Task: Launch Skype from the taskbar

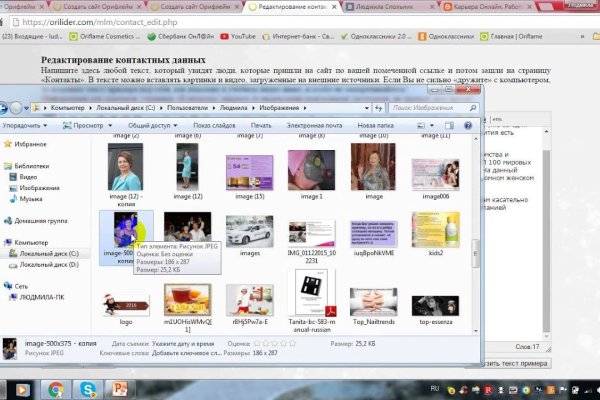Action: (88, 388)
